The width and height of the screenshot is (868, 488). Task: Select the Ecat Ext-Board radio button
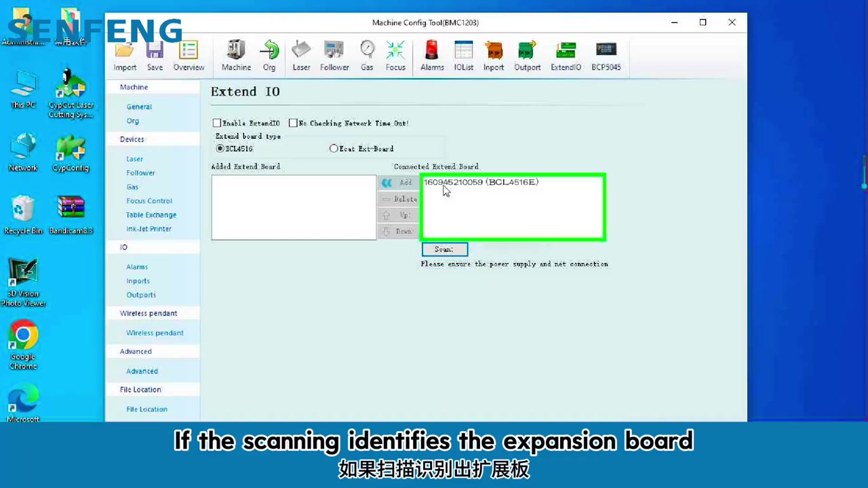pyautogui.click(x=334, y=148)
